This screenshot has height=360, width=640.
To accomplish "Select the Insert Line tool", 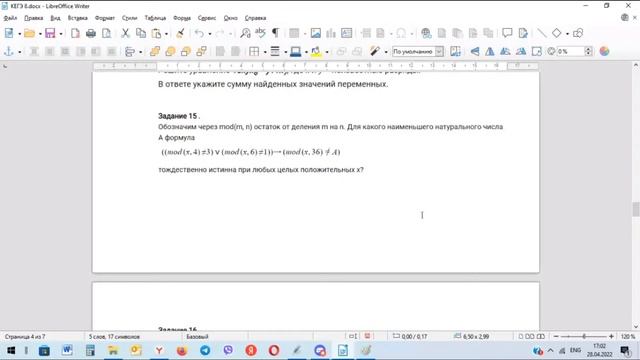I will 542,33.
